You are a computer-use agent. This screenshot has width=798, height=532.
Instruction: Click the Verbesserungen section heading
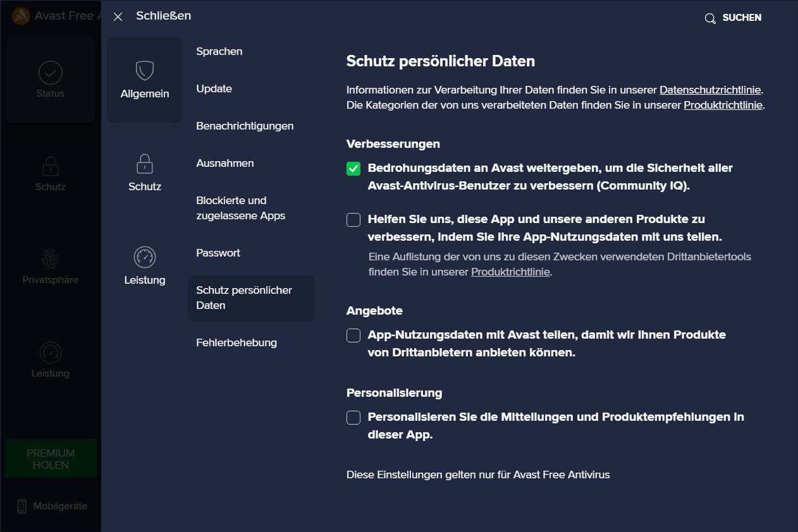point(393,144)
